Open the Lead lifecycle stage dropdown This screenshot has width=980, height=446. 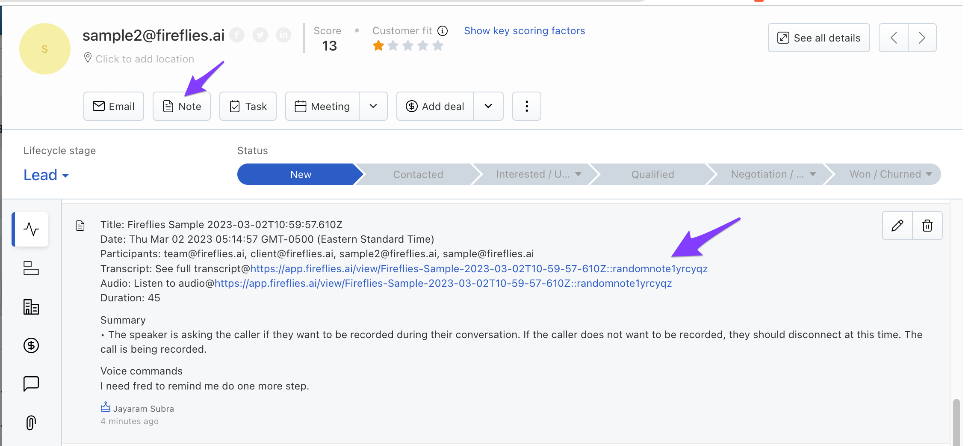[46, 175]
